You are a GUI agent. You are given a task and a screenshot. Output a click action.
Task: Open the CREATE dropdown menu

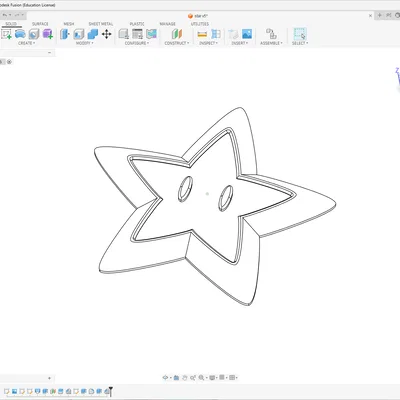click(27, 43)
